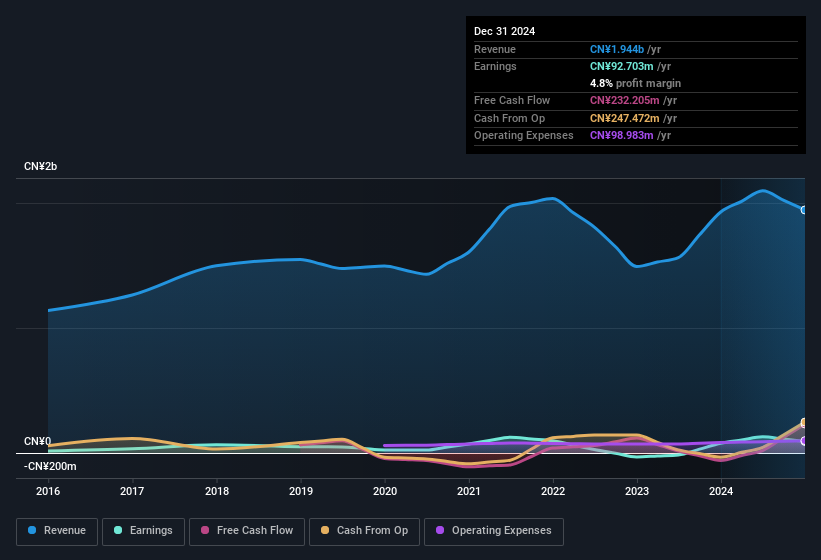Click the 2017 x-axis label
821x560 pixels.
coord(132,491)
